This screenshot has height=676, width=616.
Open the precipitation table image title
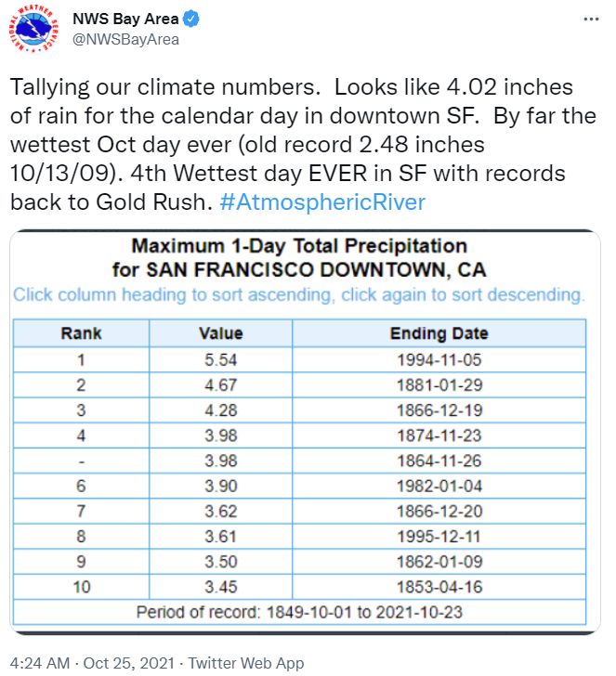[x=299, y=258]
